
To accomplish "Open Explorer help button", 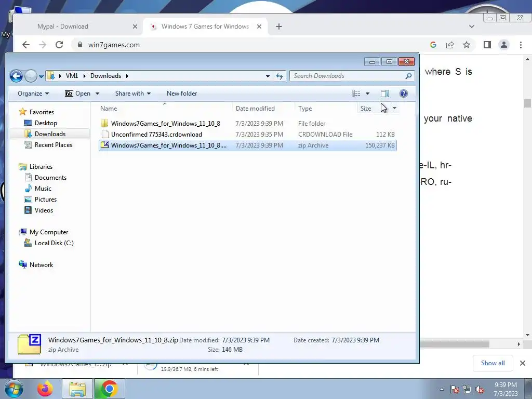I will pyautogui.click(x=403, y=94).
